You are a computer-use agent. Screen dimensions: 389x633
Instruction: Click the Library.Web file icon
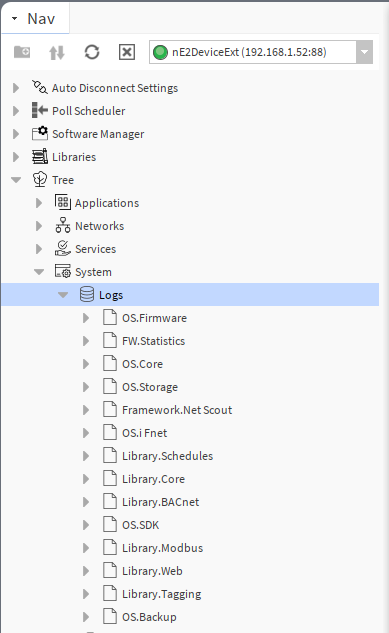click(x=110, y=570)
